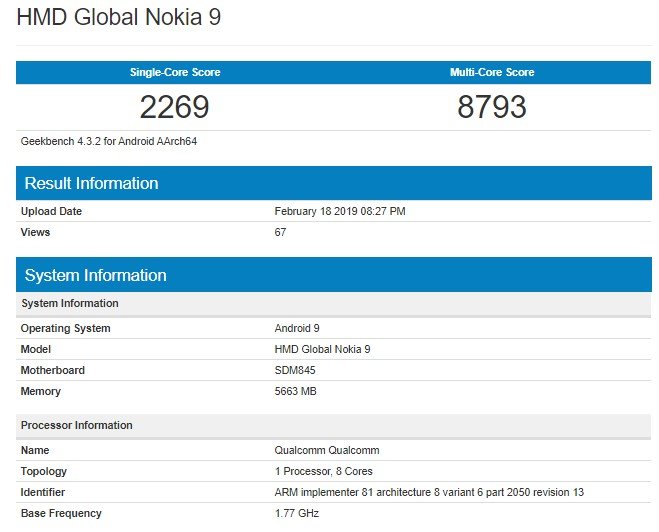Click the Model label
The width and height of the screenshot is (659, 532).
coord(36,349)
